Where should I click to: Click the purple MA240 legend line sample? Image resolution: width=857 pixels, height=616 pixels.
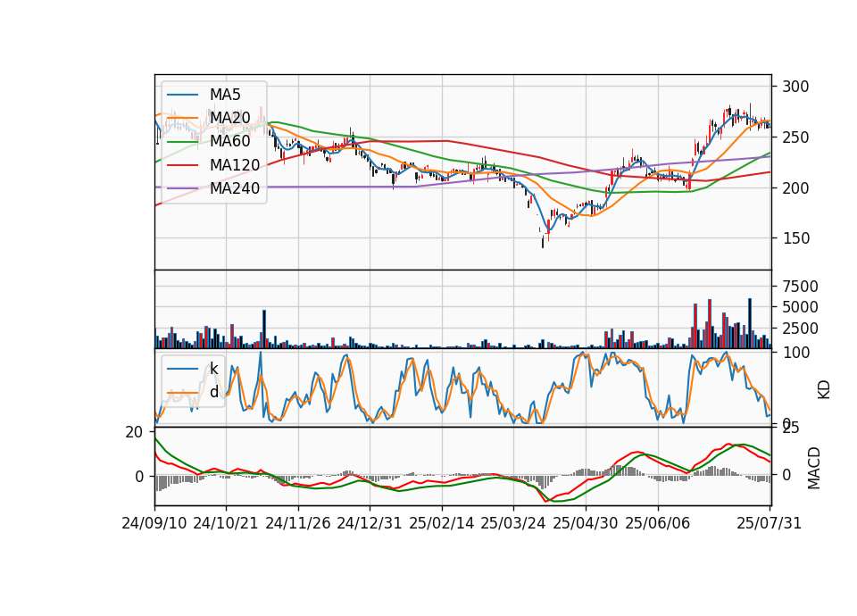(182, 188)
